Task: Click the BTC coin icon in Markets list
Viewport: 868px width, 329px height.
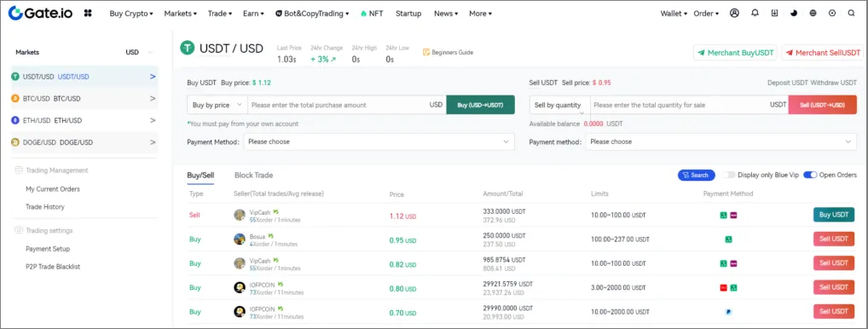Action: click(x=15, y=98)
